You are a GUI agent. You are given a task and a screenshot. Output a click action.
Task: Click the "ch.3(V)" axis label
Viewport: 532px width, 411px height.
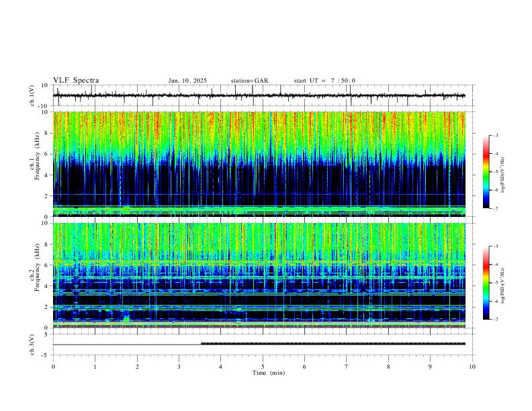(32, 345)
